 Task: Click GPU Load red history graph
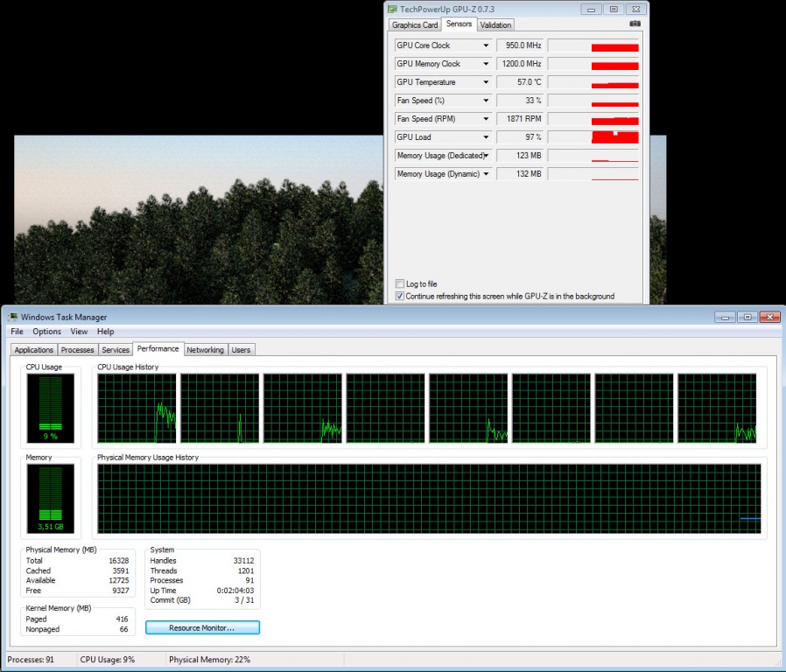click(x=593, y=137)
